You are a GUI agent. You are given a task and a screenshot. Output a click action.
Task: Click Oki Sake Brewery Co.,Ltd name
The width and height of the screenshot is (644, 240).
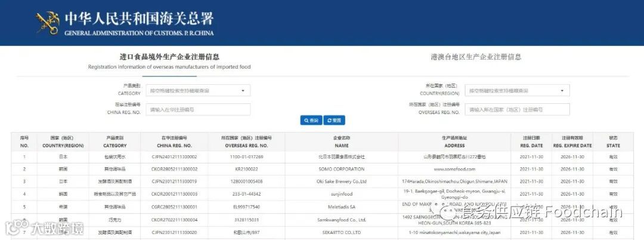(341, 181)
